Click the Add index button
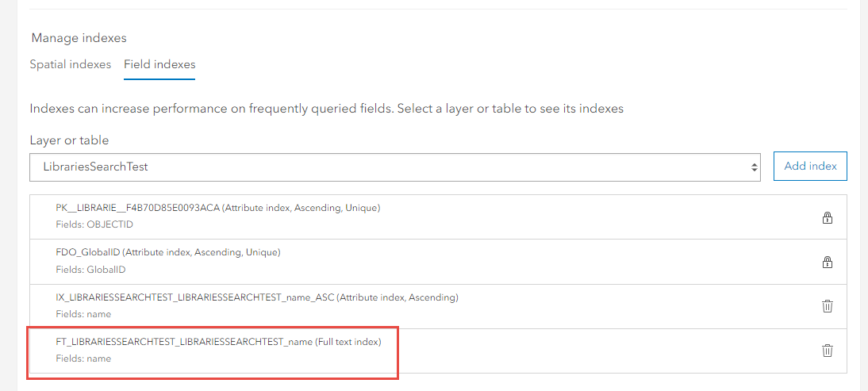Viewport: 868px width, 391px height. point(810,166)
